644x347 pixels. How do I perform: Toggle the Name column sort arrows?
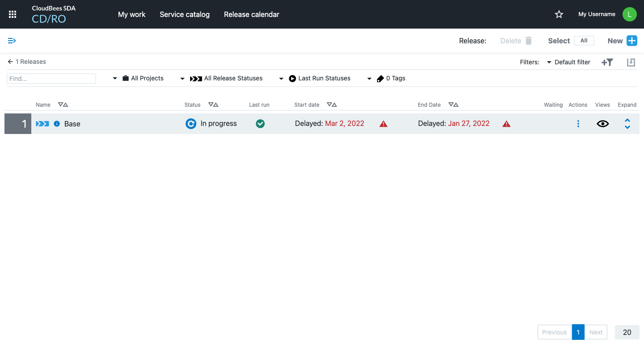tap(63, 105)
